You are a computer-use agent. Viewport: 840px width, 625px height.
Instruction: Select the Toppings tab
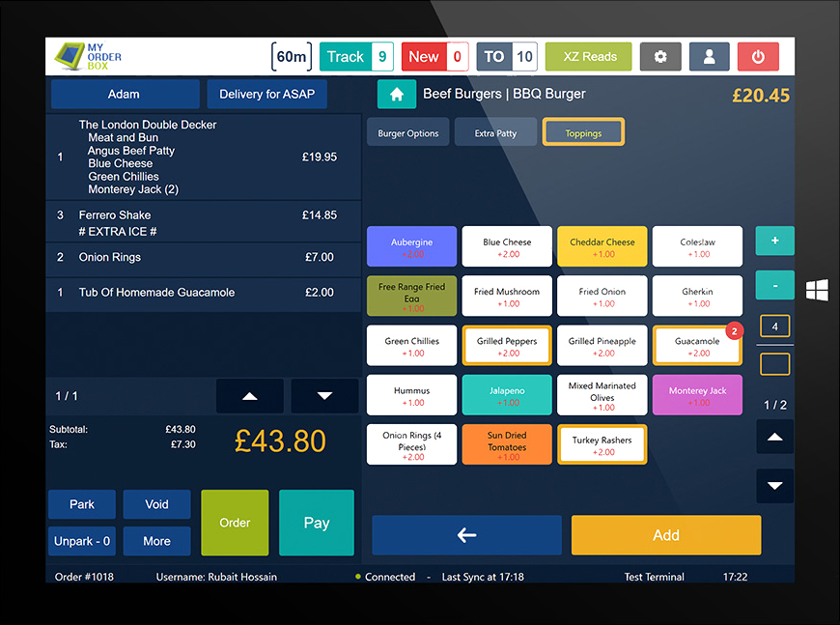pyautogui.click(x=583, y=132)
